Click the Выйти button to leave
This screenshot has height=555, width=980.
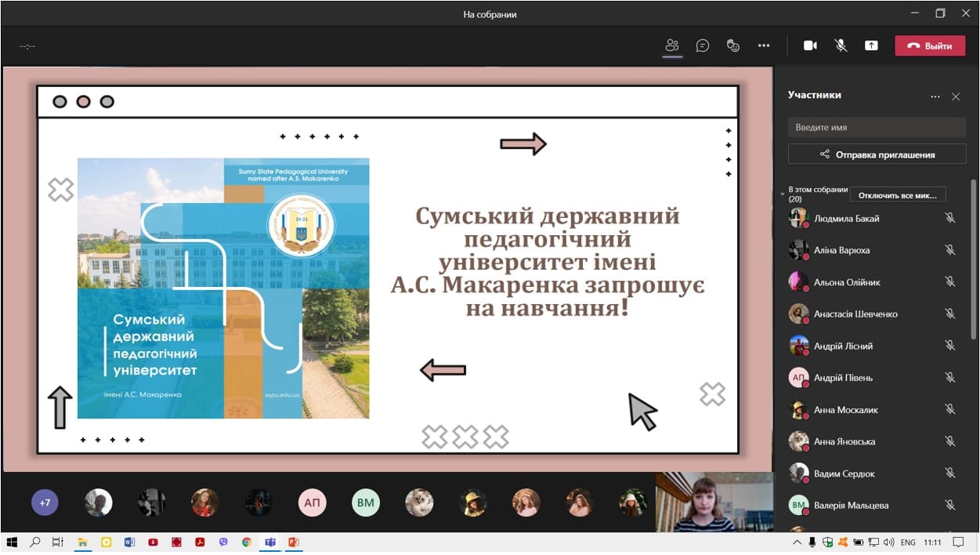click(930, 45)
